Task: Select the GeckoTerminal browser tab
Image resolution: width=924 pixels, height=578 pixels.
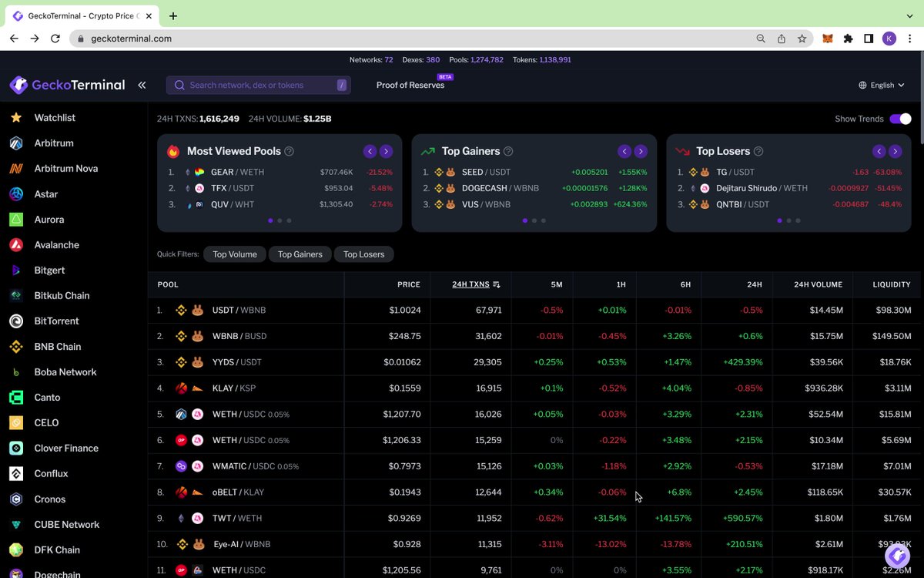Action: click(x=82, y=16)
